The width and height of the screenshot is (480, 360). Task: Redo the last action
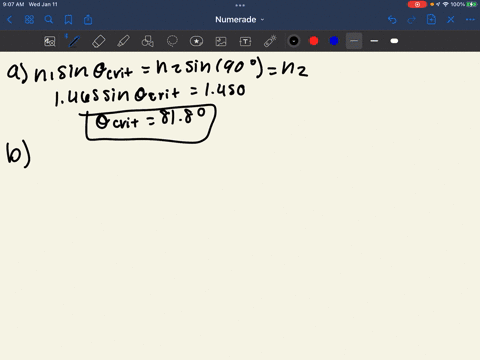(x=412, y=20)
